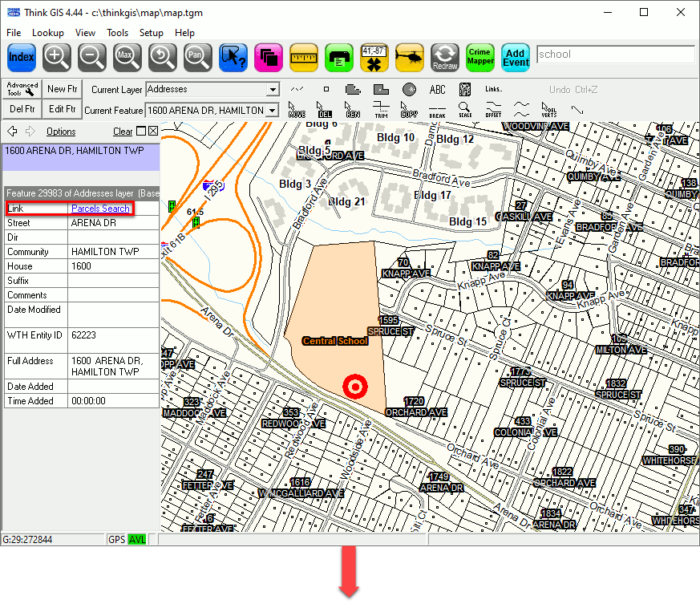Click the Redraw map button

tap(445, 57)
